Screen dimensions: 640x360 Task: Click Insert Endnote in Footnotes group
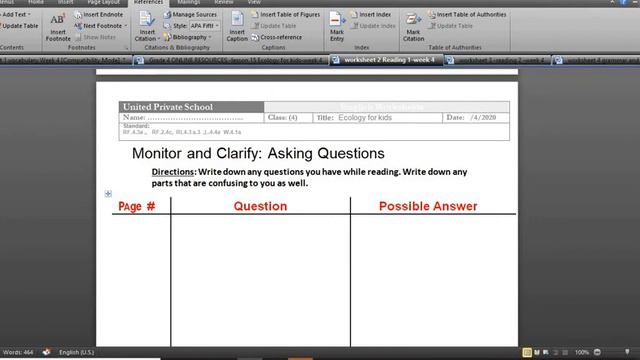pos(98,15)
